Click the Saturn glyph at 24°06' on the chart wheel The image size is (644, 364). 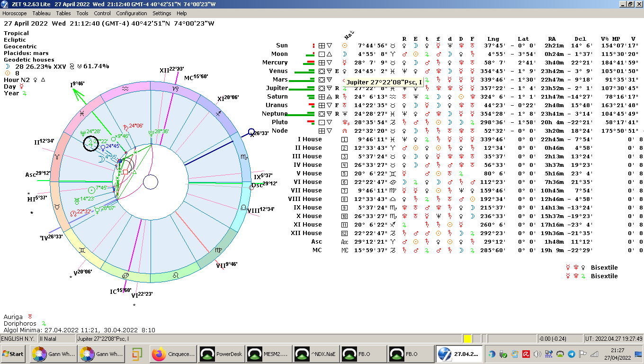[125, 128]
